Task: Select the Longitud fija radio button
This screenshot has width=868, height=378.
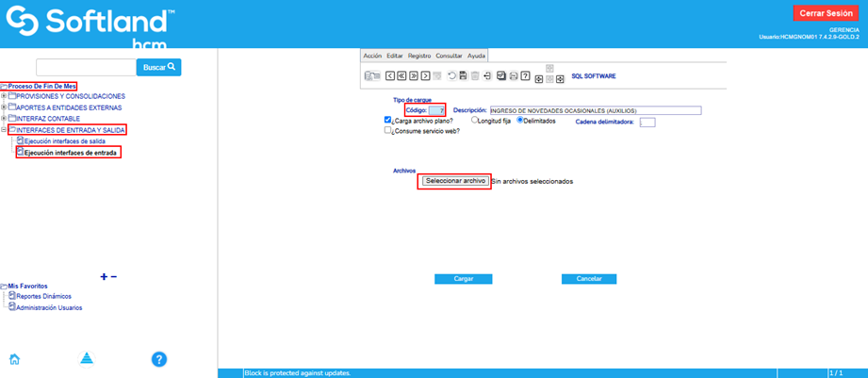Action: (474, 121)
